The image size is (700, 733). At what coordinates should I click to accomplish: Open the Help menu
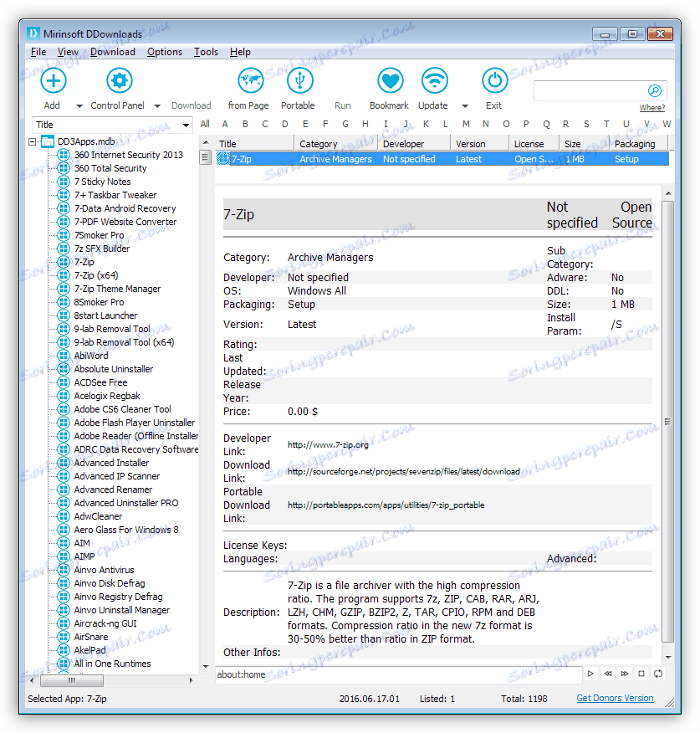(240, 52)
